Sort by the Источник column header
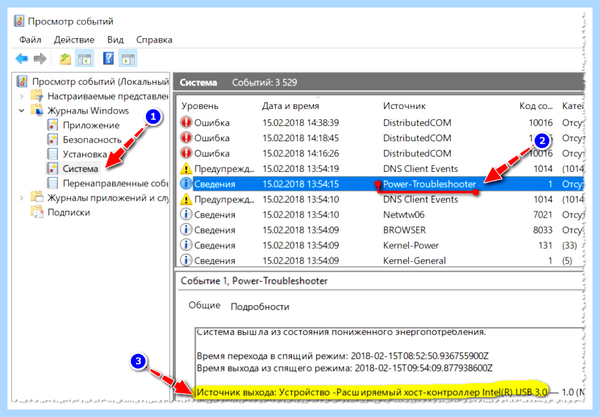This screenshot has height=417, width=600. 404,106
